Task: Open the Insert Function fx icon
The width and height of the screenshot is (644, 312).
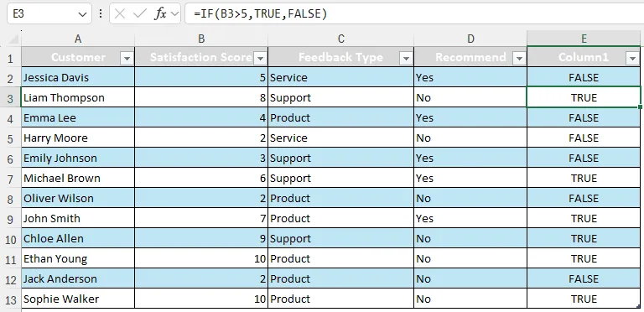Action: point(160,14)
